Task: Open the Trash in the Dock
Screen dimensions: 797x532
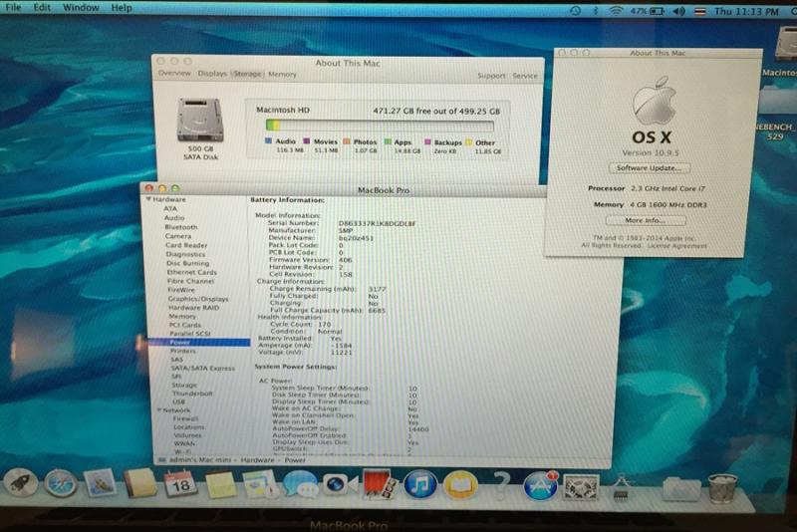Action: pos(722,488)
